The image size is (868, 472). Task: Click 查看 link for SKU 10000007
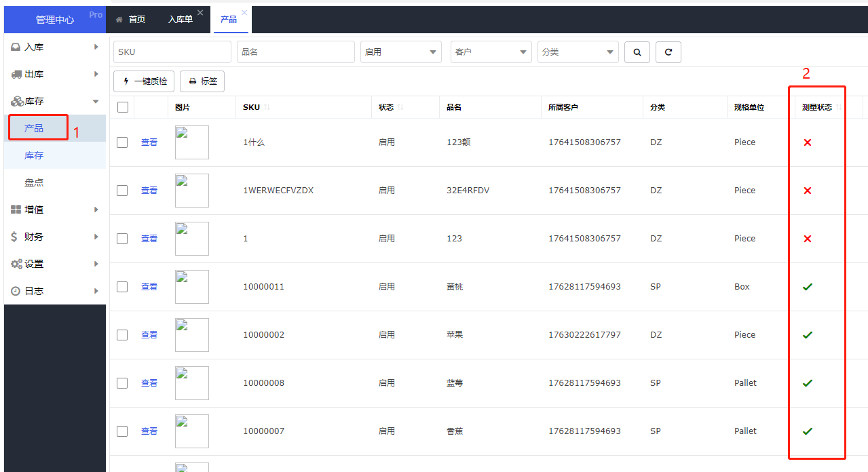[149, 431]
